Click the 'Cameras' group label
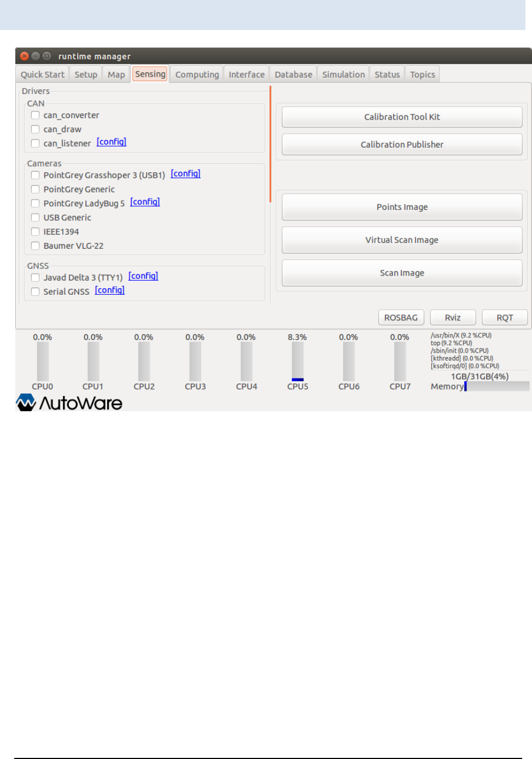The height and width of the screenshot is (759, 532). [x=44, y=164]
